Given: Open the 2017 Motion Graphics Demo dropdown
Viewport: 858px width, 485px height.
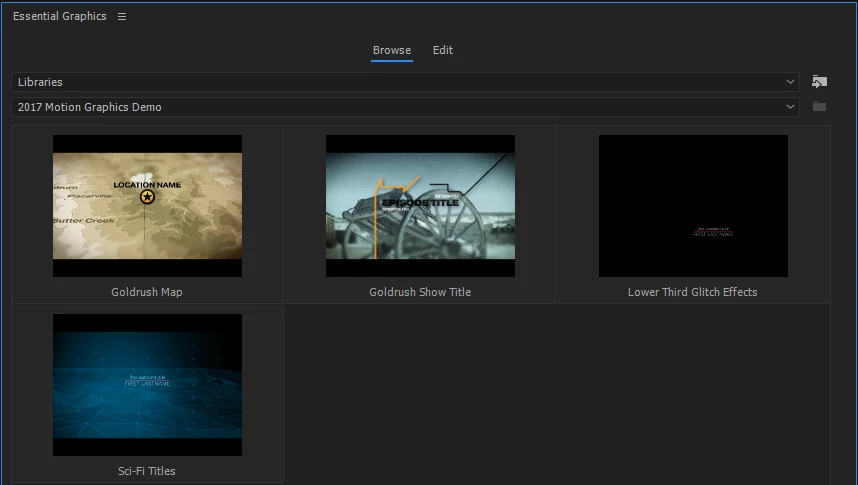Looking at the screenshot, I should [x=405, y=107].
